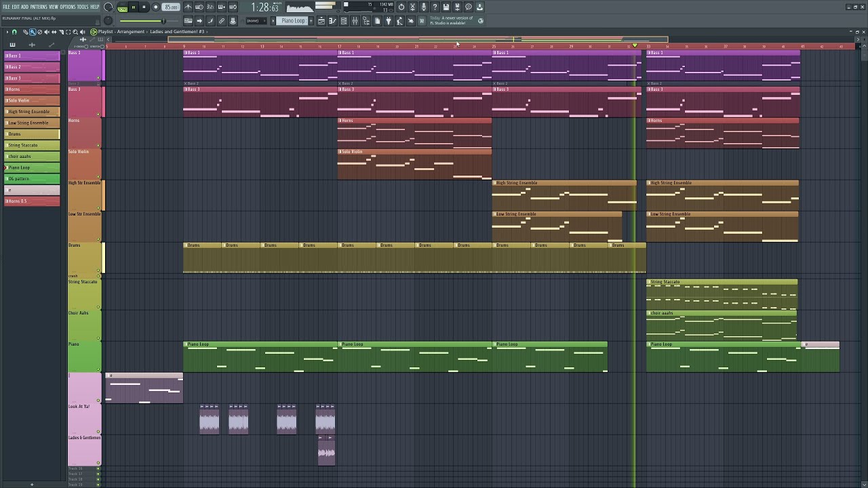This screenshot has height=488, width=868.
Task: Open the PATTERNS menu
Action: click(x=39, y=7)
